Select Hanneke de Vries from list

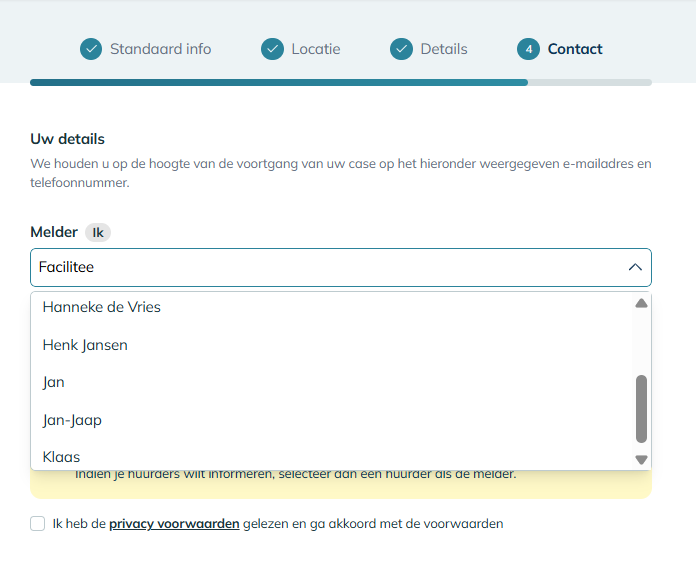click(x=102, y=307)
